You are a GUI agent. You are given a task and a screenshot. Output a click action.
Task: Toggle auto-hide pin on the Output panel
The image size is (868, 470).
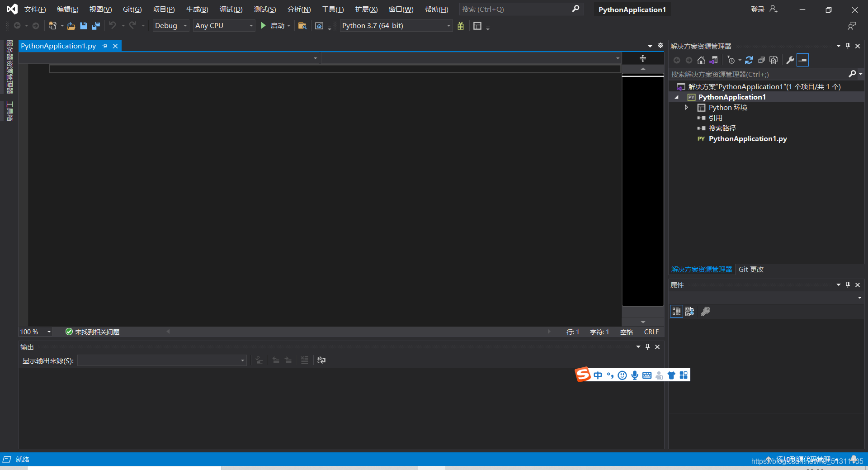pyautogui.click(x=647, y=347)
